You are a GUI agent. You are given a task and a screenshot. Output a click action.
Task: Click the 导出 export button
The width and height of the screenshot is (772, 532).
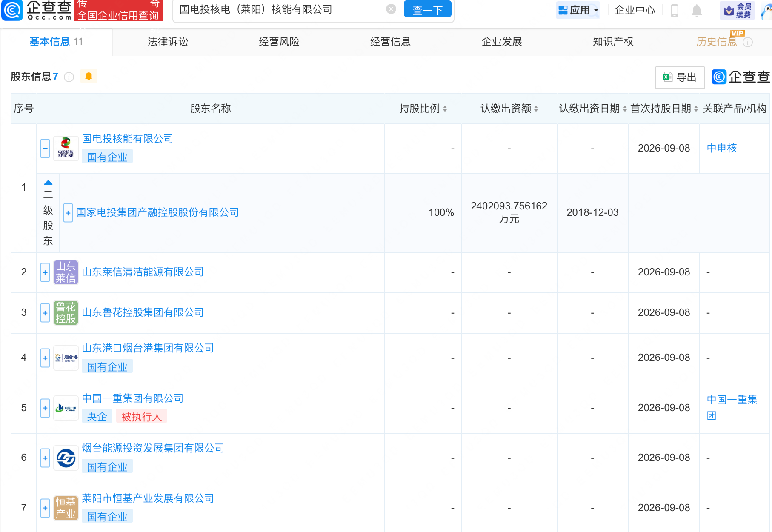680,77
